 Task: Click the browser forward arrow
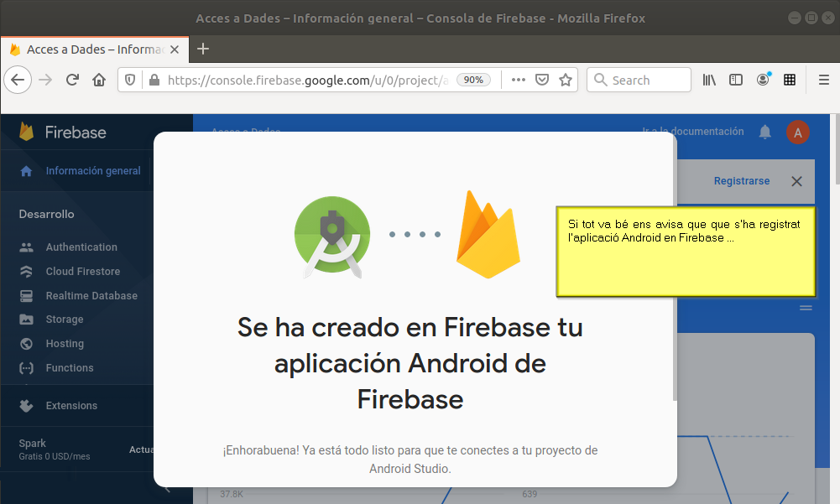pyautogui.click(x=45, y=81)
